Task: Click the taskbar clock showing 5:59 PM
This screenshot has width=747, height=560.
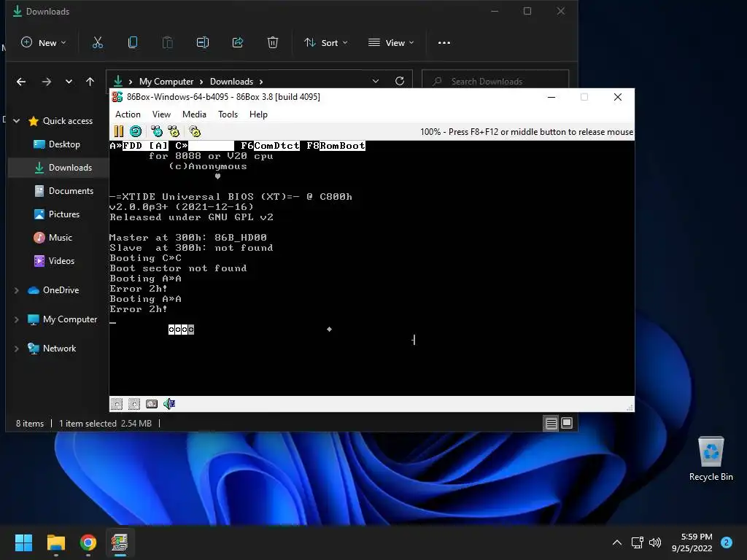Action: coord(692,542)
